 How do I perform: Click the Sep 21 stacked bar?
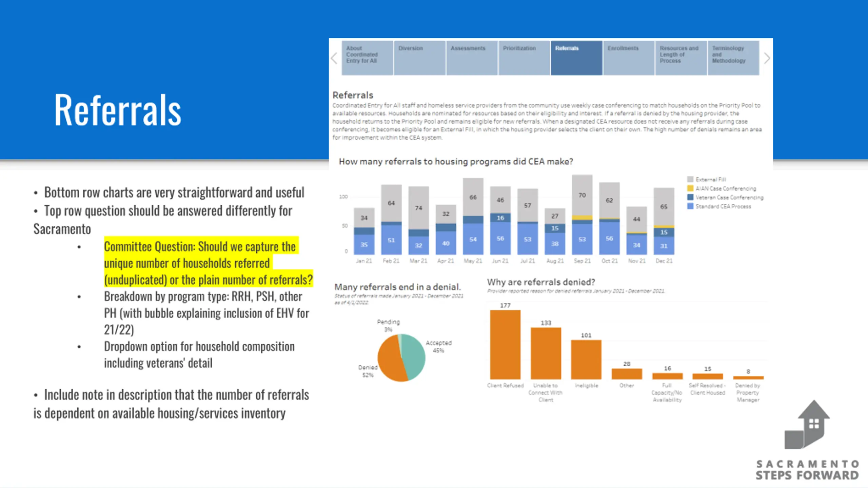tap(582, 215)
